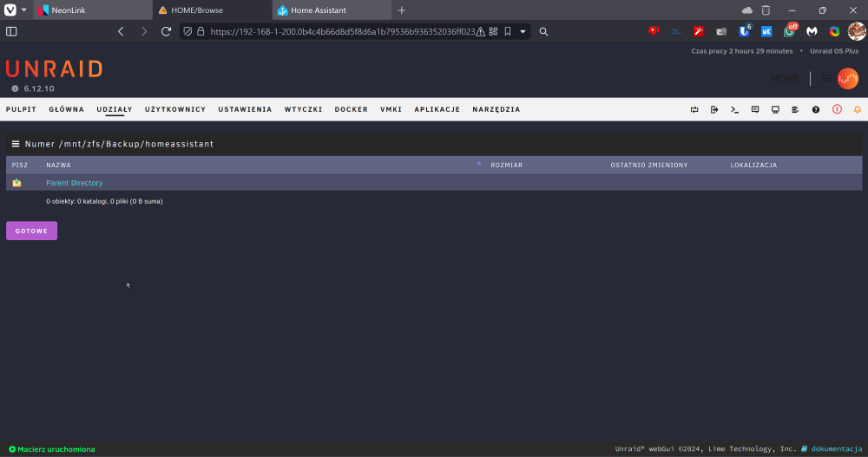This screenshot has height=457, width=868.
Task: Click the version info icon beside 6.12.10
Action: [15, 88]
